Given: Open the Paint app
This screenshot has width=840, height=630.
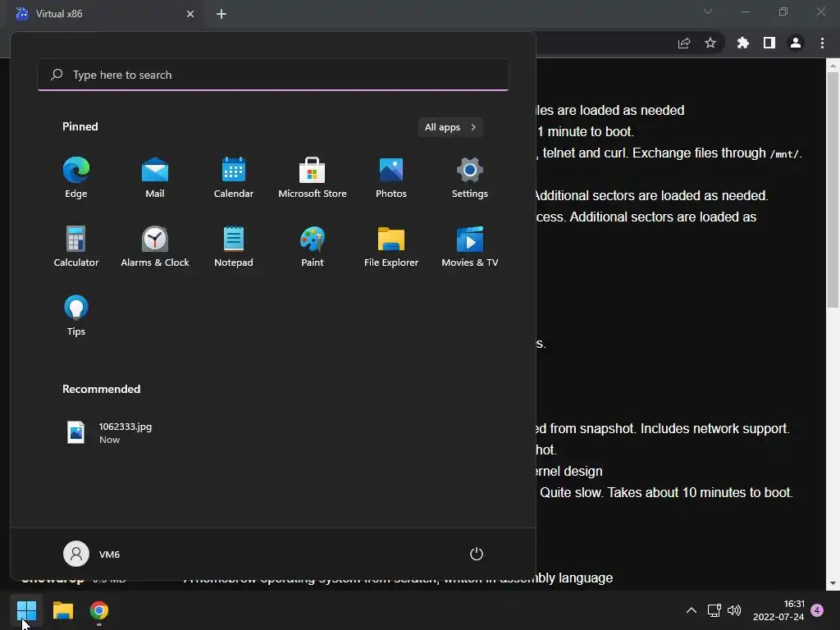Looking at the screenshot, I should pos(313,246).
